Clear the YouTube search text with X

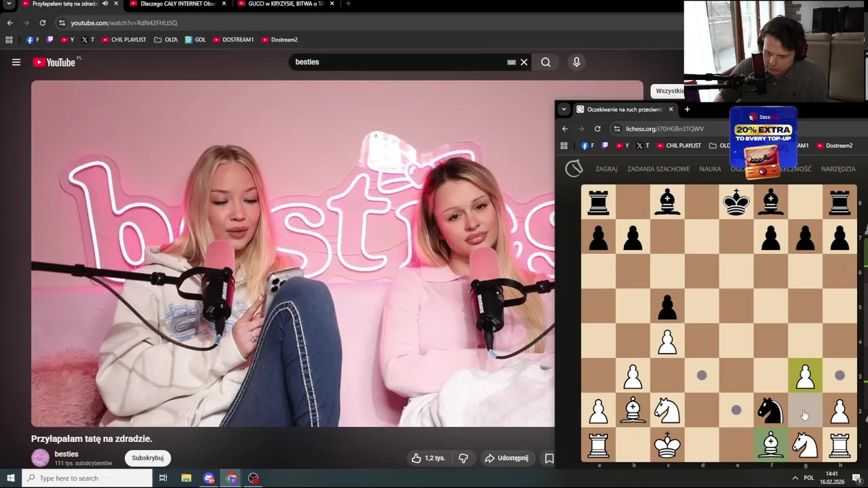[524, 62]
